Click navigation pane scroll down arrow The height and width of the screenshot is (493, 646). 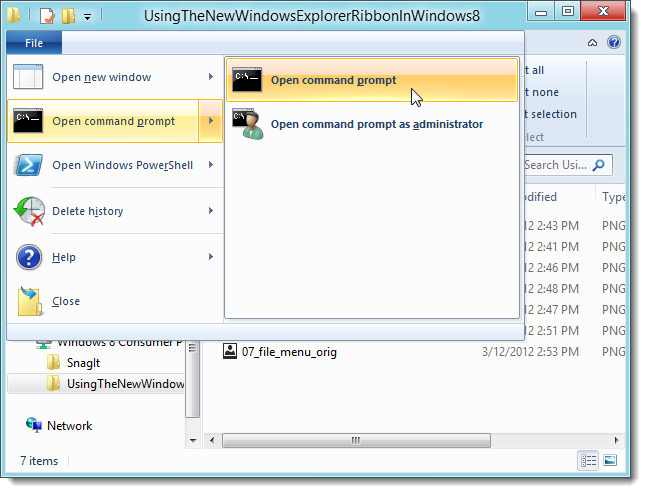pos(192,441)
